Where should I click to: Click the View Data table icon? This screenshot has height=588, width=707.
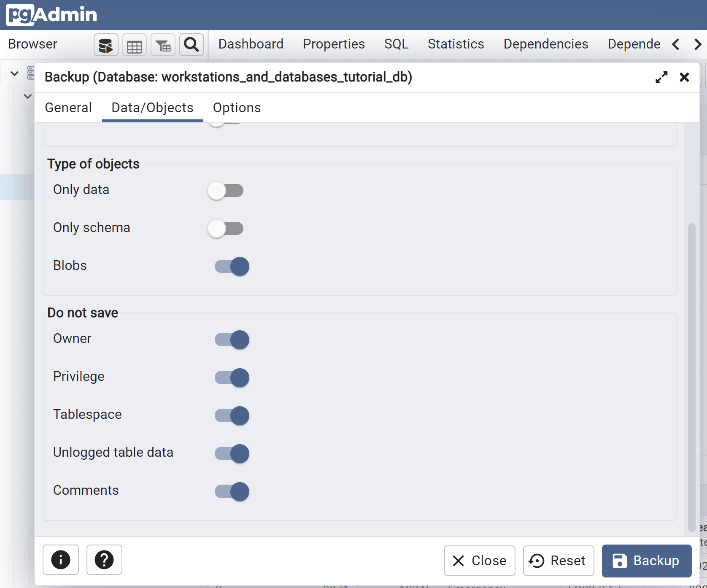click(x=135, y=45)
